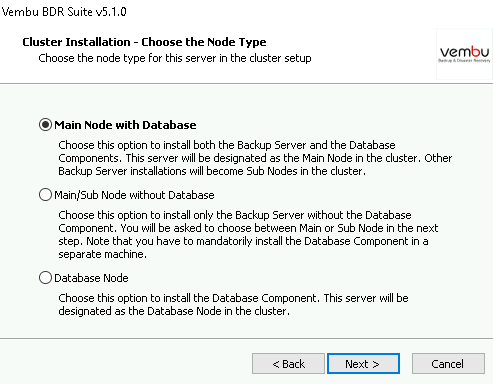Click the Main Node with Database description paragraph

(255, 158)
